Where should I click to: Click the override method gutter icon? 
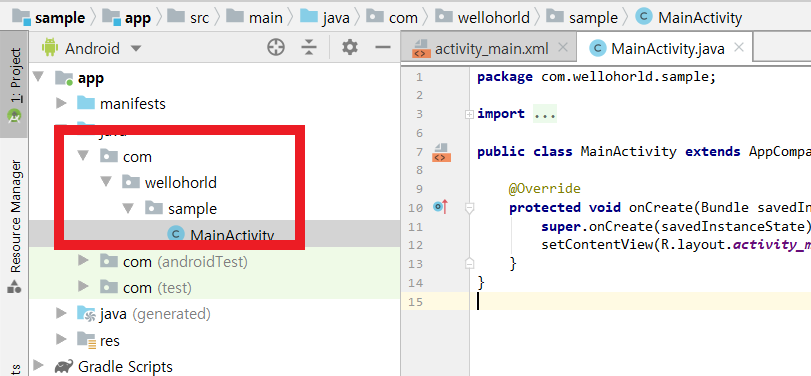point(440,207)
